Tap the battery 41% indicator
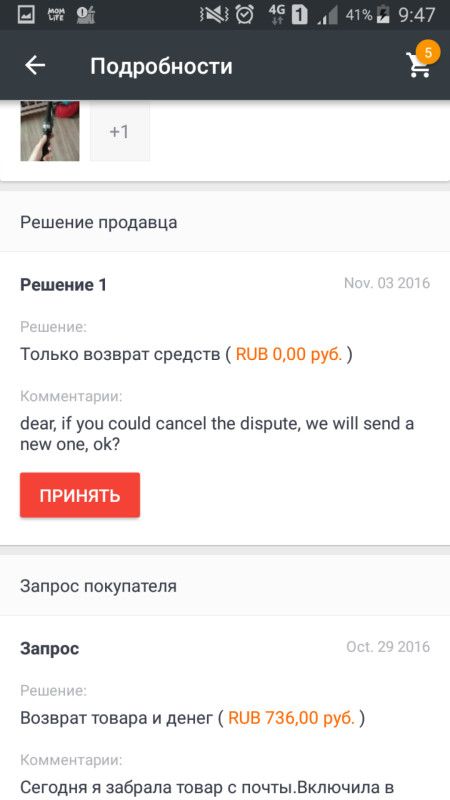The width and height of the screenshot is (450, 800). click(x=367, y=15)
